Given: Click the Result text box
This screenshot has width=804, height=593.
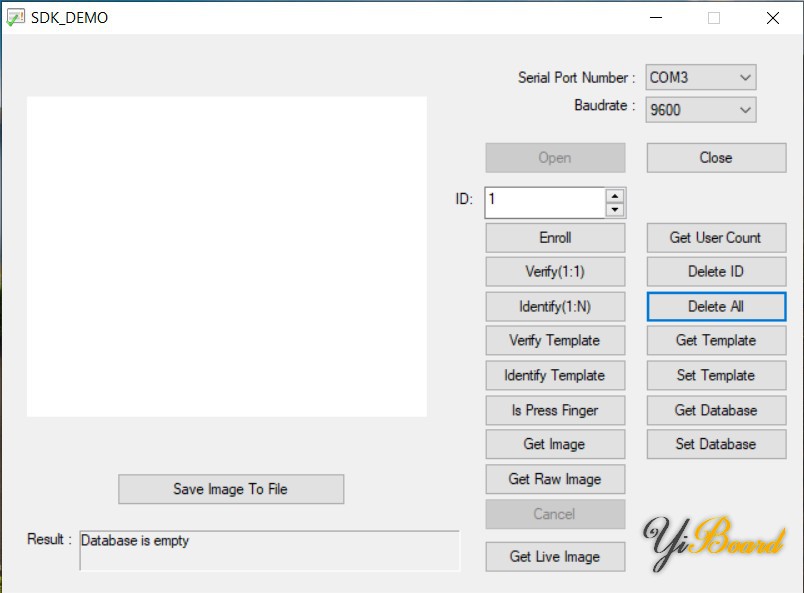Looking at the screenshot, I should pyautogui.click(x=269, y=550).
